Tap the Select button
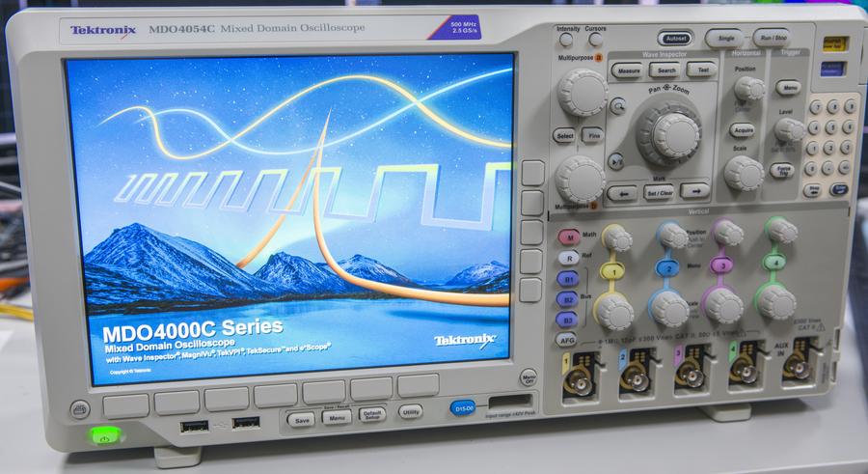 coord(564,135)
